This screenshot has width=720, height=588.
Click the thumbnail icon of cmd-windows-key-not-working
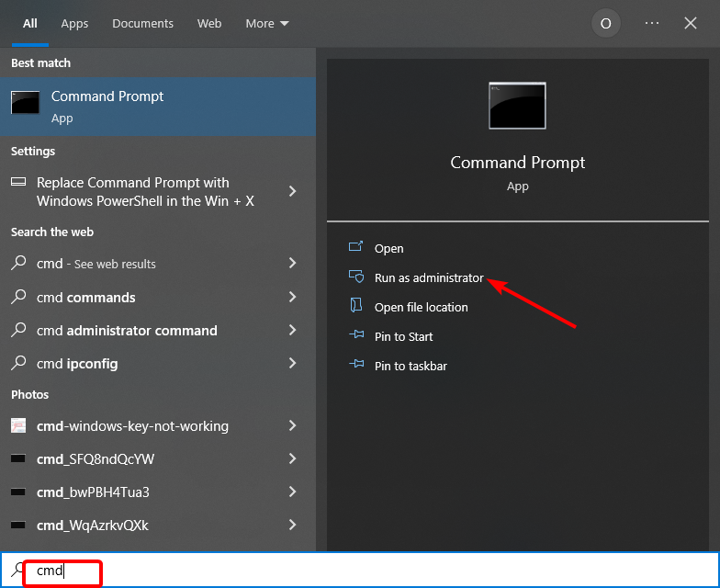click(x=18, y=425)
